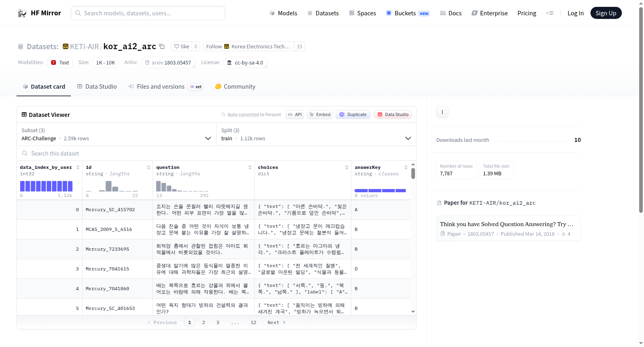Screen dimensions: 644x347
Task: Open the cc-by-sa-4.0 license tag
Action: [x=245, y=62]
